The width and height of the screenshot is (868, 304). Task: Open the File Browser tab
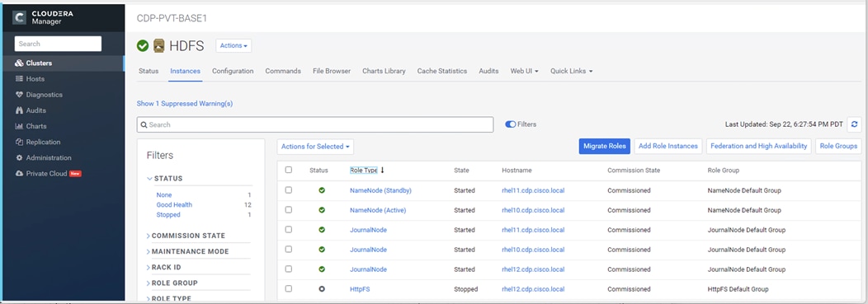[332, 72]
